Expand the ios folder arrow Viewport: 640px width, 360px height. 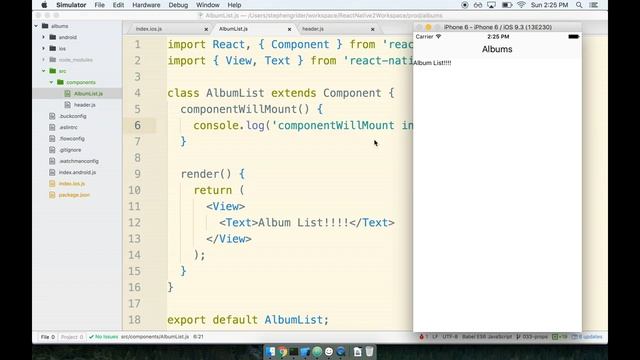click(44, 48)
